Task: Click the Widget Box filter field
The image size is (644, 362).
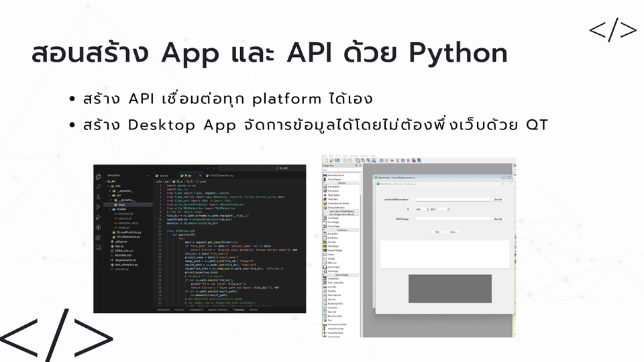Action: point(341,170)
